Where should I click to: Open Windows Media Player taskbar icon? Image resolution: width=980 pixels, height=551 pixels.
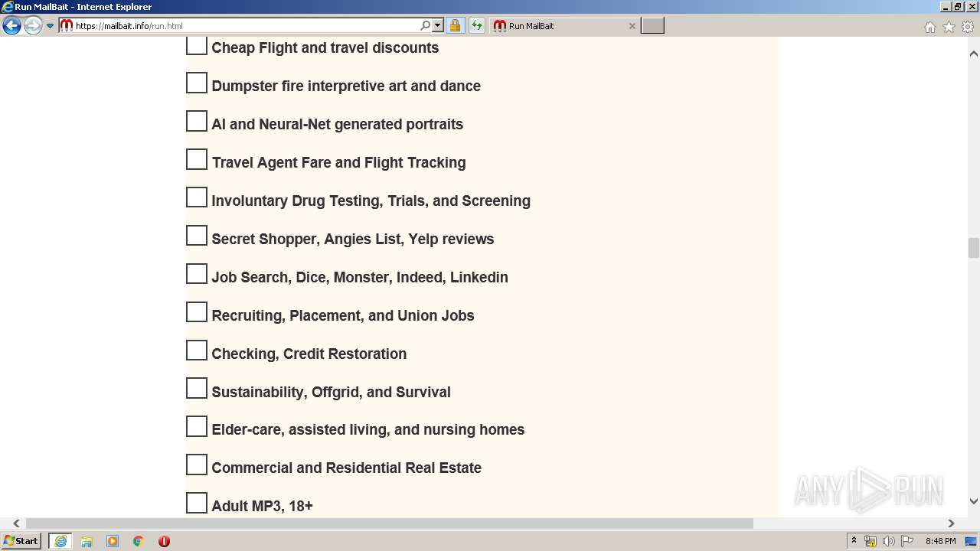point(113,541)
